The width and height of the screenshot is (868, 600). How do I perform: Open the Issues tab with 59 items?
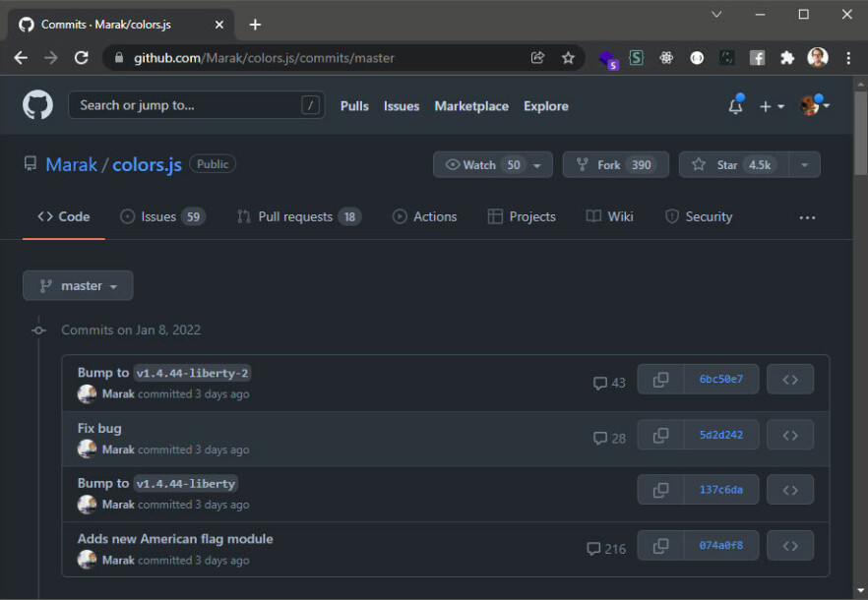tap(163, 217)
